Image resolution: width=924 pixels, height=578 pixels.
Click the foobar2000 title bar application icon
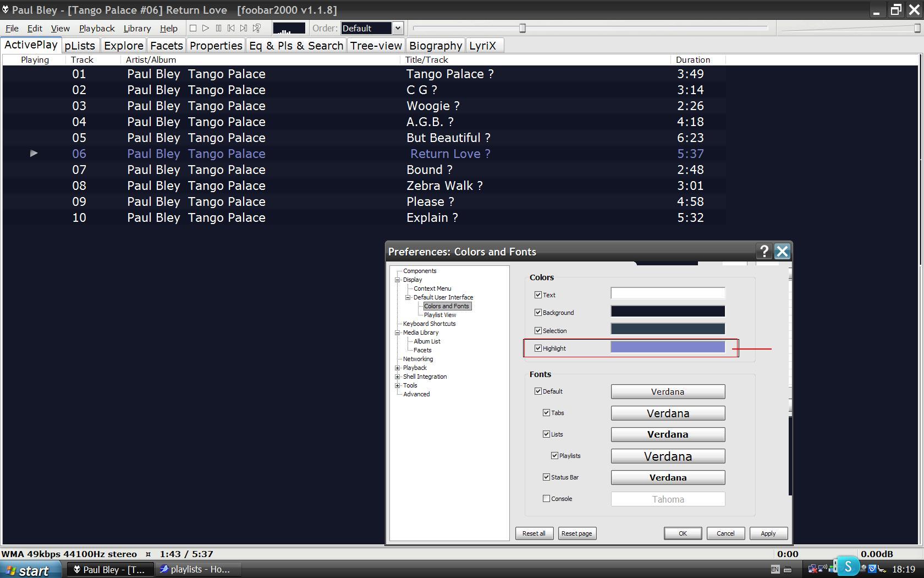click(x=5, y=10)
